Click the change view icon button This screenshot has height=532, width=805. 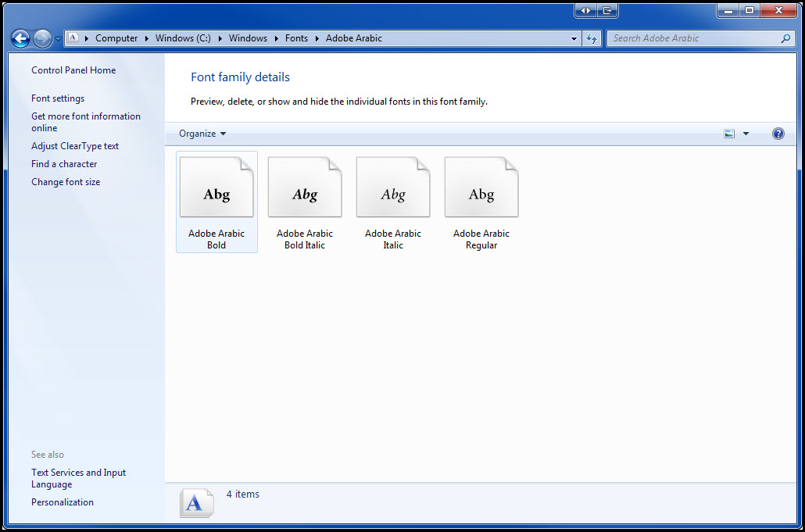coord(729,134)
